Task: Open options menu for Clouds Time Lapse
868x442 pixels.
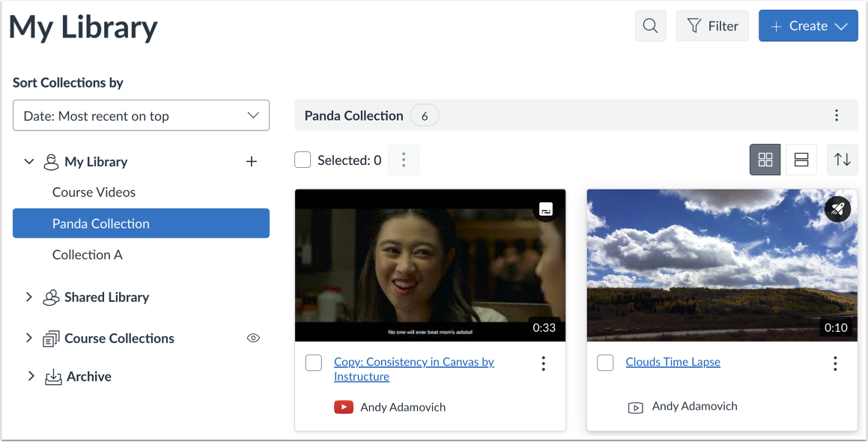Action: (835, 363)
